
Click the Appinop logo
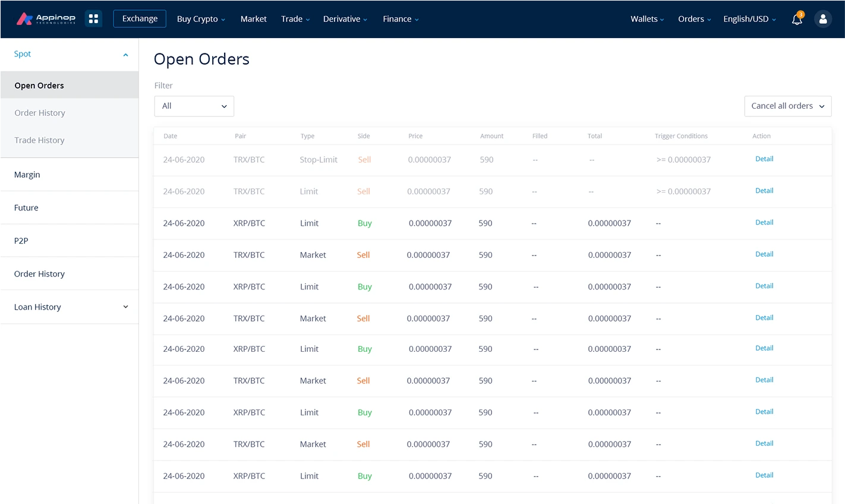pyautogui.click(x=46, y=19)
